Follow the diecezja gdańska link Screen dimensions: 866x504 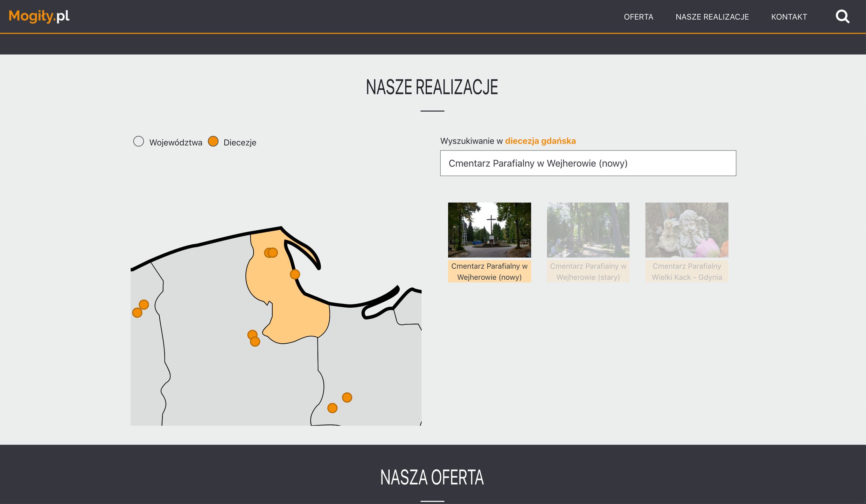pyautogui.click(x=540, y=141)
